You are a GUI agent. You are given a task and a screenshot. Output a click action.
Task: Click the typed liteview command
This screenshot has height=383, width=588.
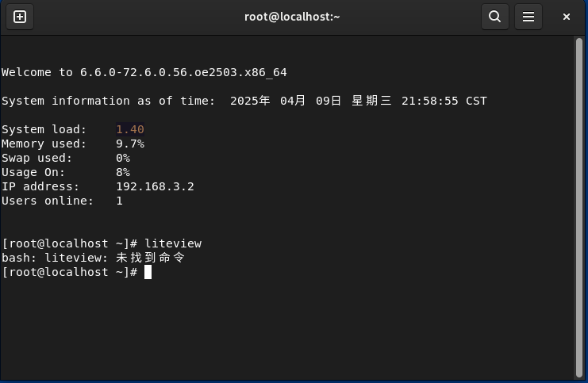click(172, 243)
